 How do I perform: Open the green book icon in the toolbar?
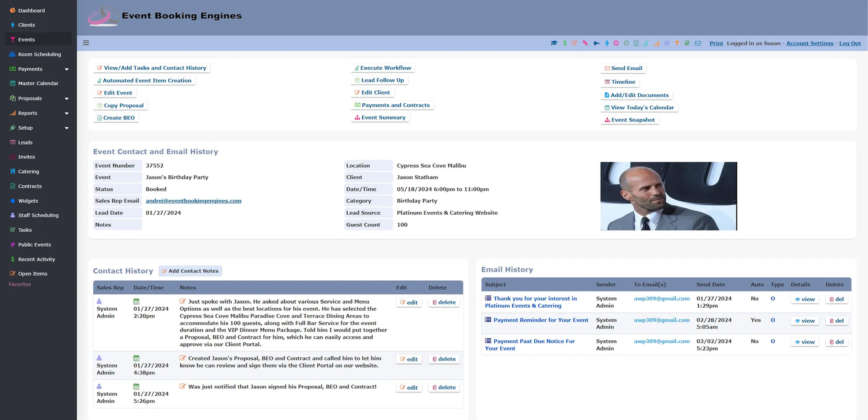pyautogui.click(x=687, y=43)
